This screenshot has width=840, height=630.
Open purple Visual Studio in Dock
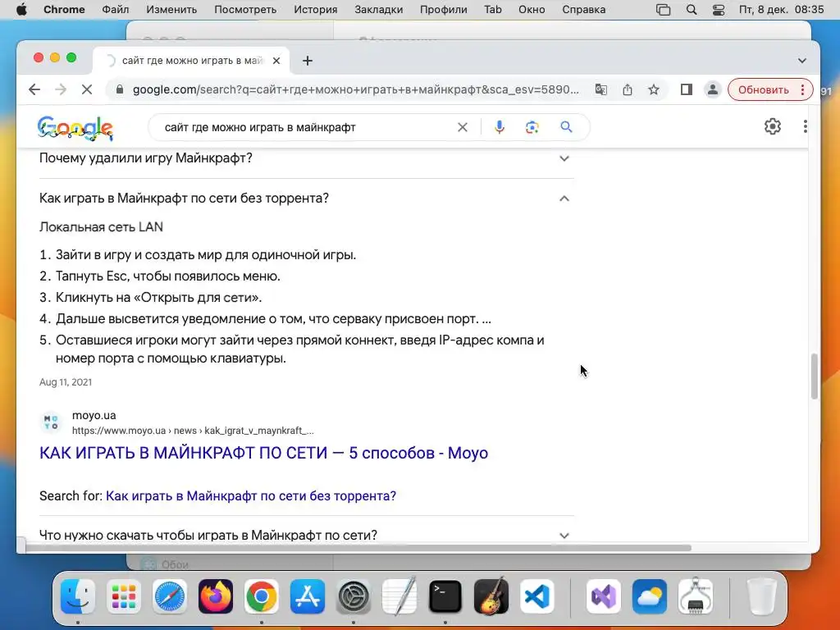tap(604, 596)
